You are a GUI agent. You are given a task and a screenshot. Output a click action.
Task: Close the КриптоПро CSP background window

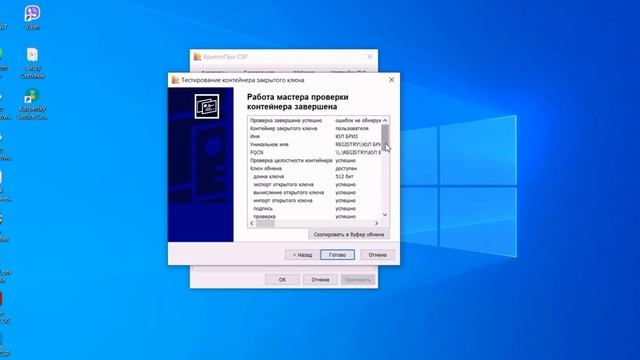coord(369,57)
